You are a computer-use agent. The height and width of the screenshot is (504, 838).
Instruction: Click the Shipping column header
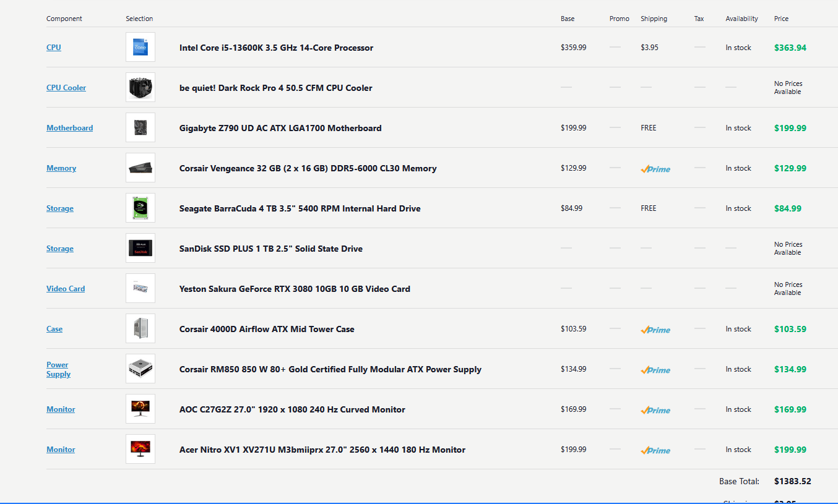[654, 19]
